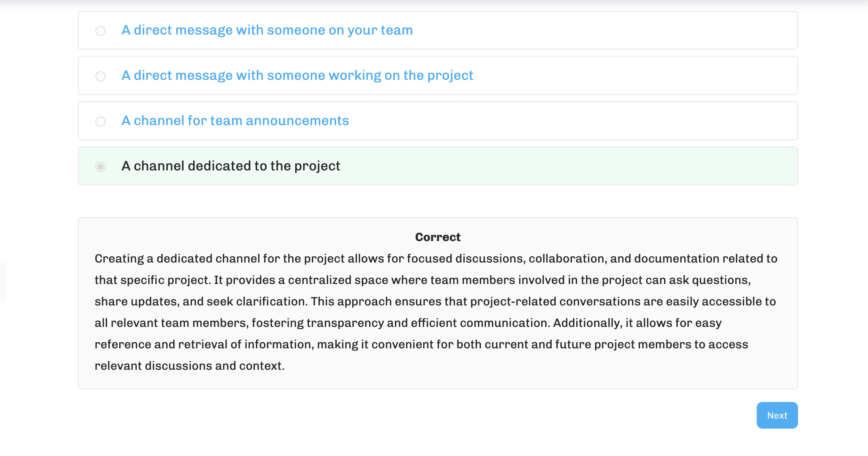The image size is (868, 456).
Task: Click 'A channel dedicated to the project' label
Action: point(231,166)
